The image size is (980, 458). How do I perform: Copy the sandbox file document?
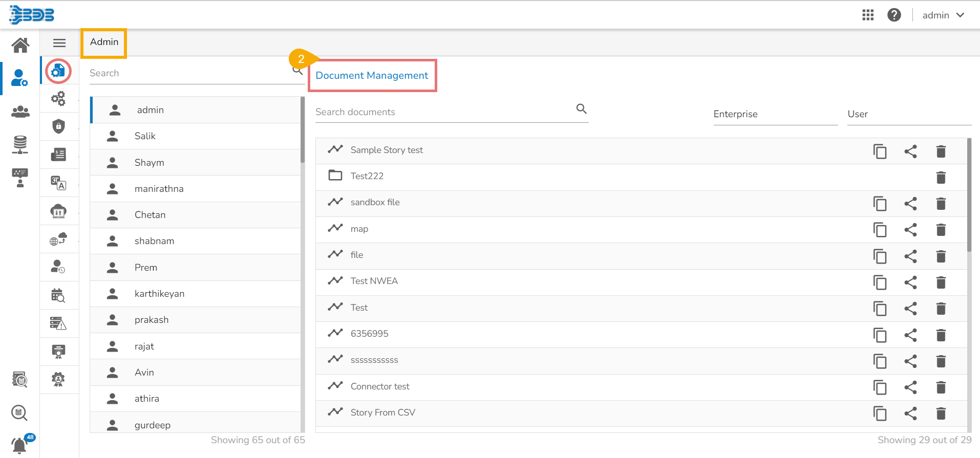pos(880,204)
